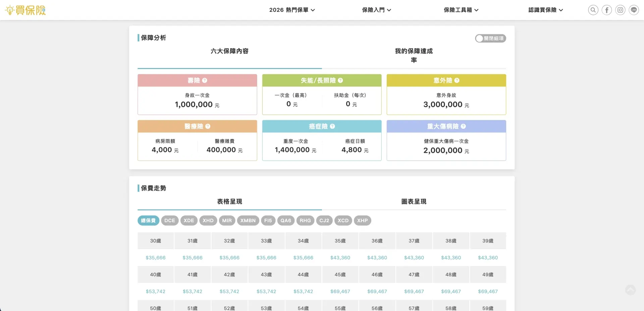
Task: Click the $69,467 premium under 45歲
Action: 340,292
